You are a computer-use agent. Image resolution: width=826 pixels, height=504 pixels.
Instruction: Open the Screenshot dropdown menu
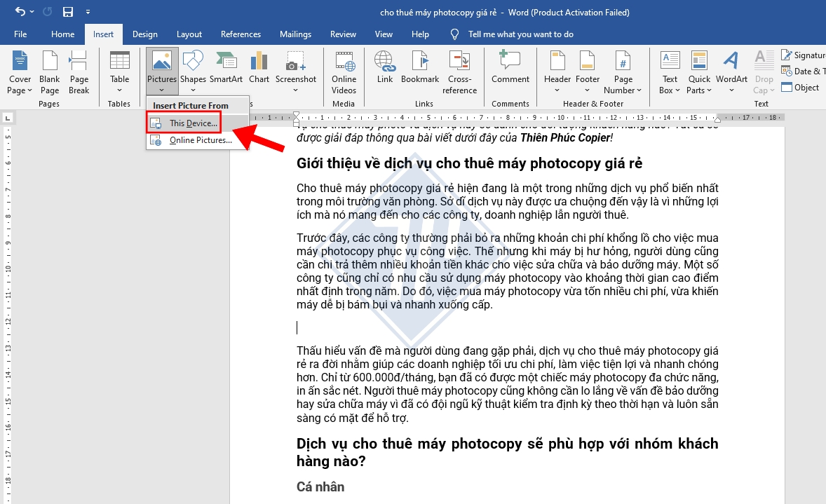295,74
